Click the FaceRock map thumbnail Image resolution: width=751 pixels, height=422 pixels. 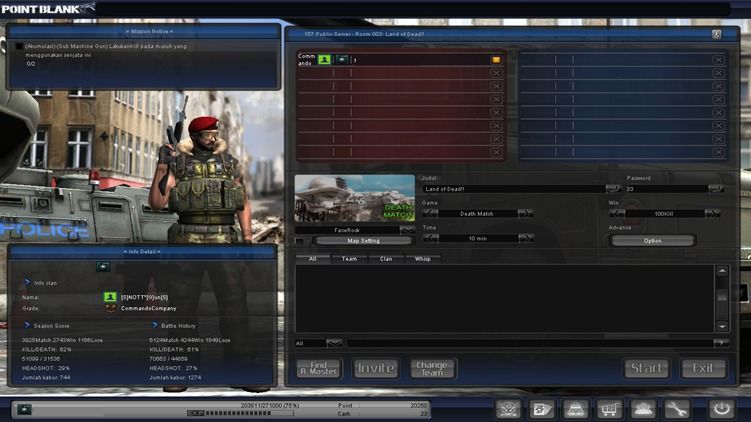[x=354, y=198]
